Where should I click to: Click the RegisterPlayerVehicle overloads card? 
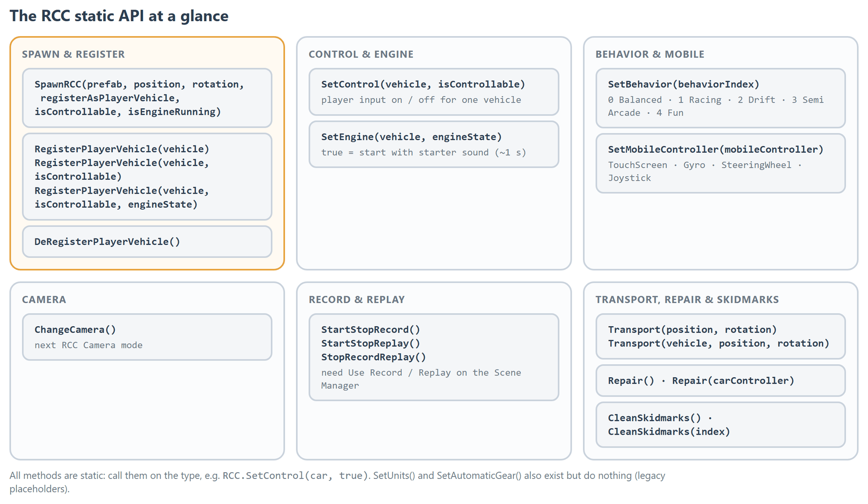point(147,176)
